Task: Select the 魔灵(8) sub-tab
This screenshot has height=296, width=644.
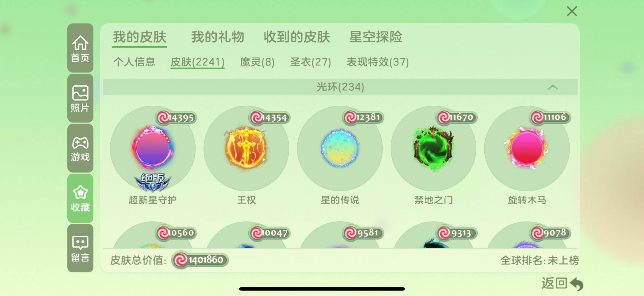Action: [x=257, y=62]
